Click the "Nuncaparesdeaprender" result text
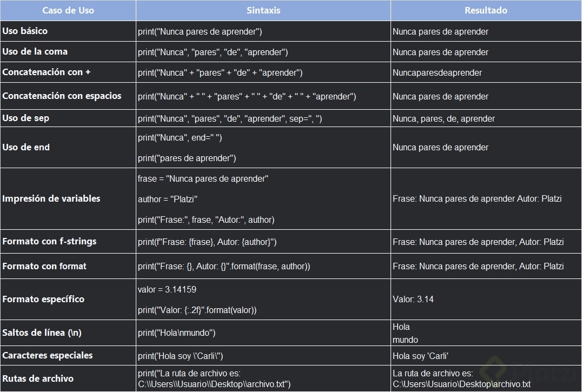This screenshot has height=392, width=582. [437, 72]
